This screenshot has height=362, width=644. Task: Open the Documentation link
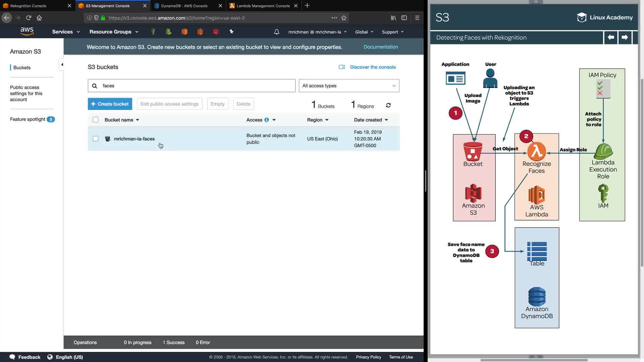pyautogui.click(x=381, y=47)
